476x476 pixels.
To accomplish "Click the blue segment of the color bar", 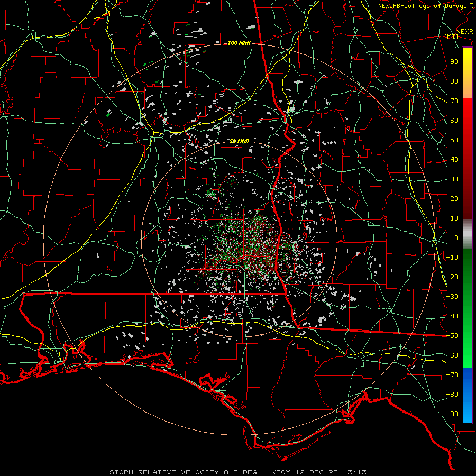I will pyautogui.click(x=467, y=395).
